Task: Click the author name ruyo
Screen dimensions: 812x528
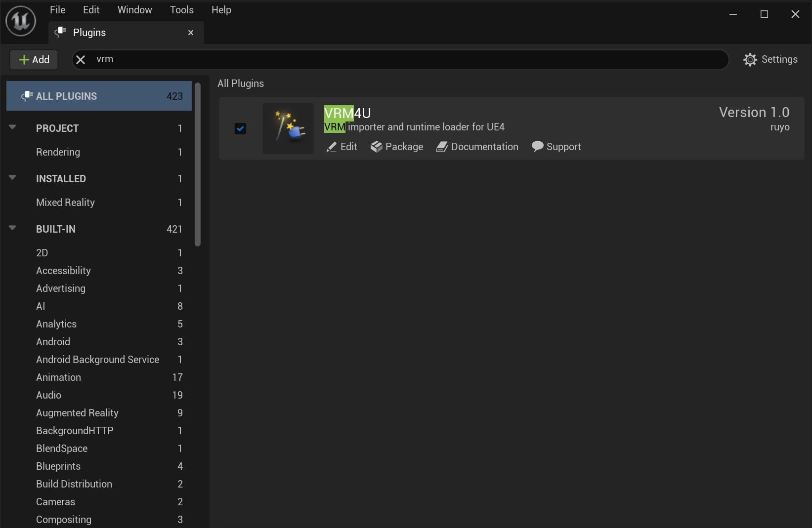Action: pyautogui.click(x=780, y=127)
